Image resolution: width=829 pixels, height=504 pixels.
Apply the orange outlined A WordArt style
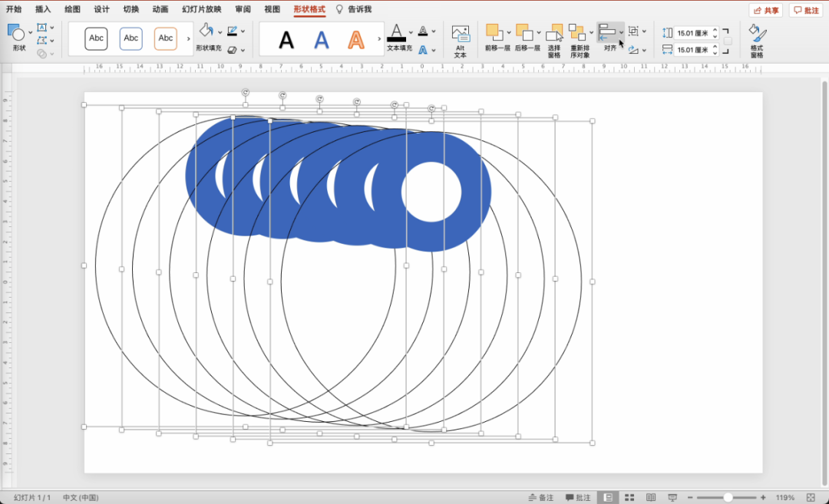pos(356,40)
